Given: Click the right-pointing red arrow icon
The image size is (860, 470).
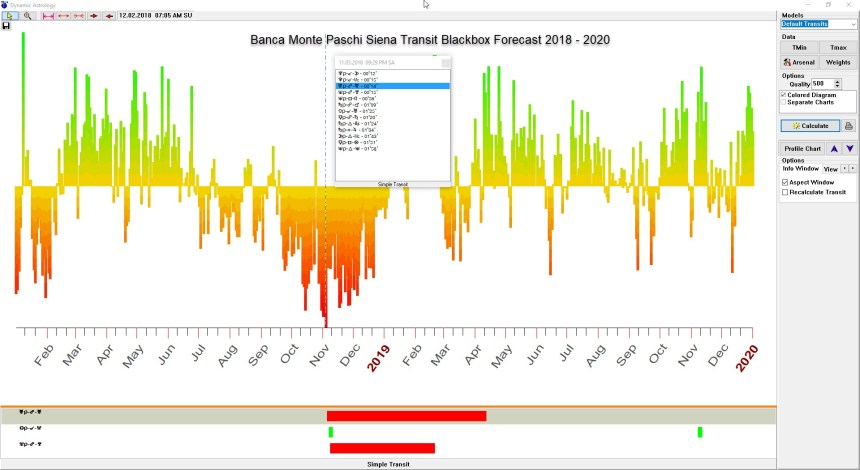Looking at the screenshot, I should [x=94, y=16].
